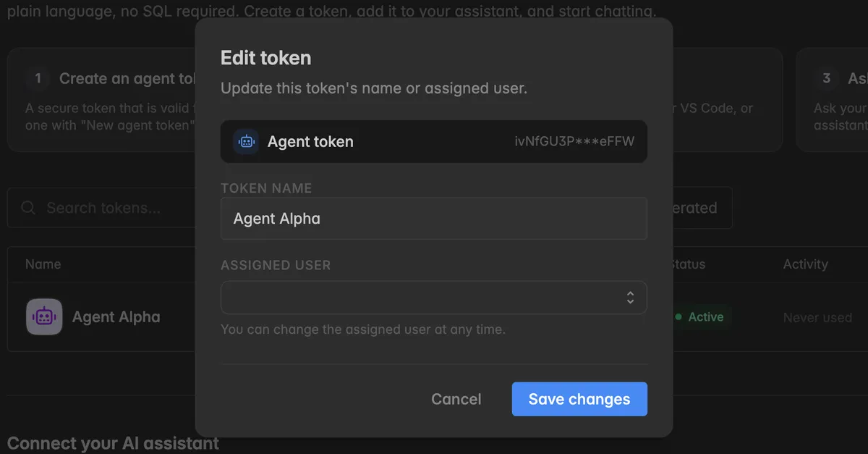Cancel the Edit token dialog
This screenshot has width=868, height=454.
456,399
